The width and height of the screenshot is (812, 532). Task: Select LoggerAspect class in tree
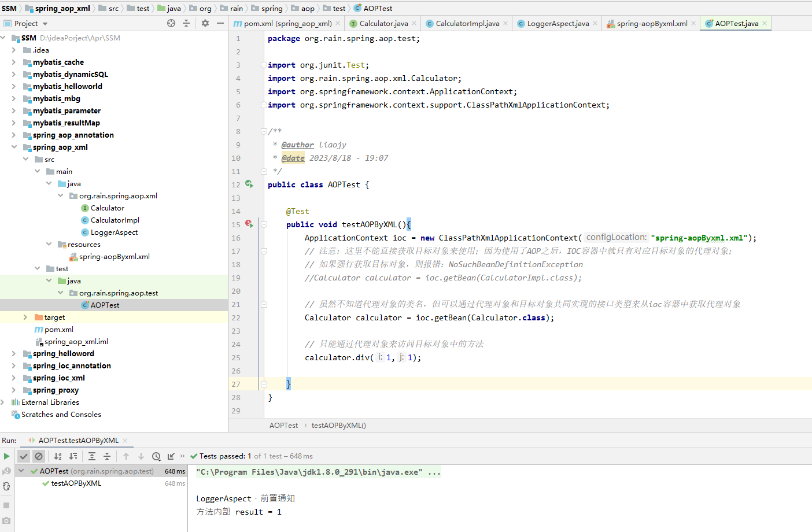tap(114, 232)
